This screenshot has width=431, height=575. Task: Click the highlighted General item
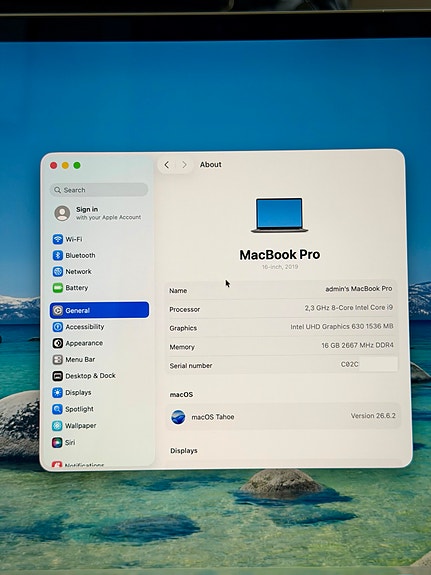tap(99, 310)
